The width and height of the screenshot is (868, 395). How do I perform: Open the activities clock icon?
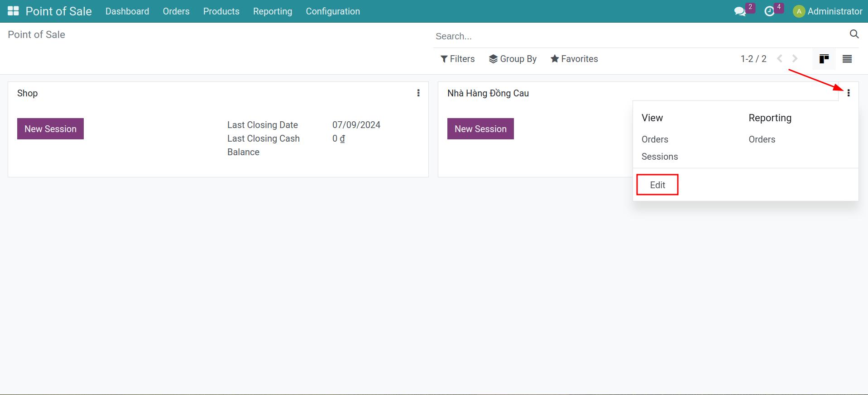769,11
